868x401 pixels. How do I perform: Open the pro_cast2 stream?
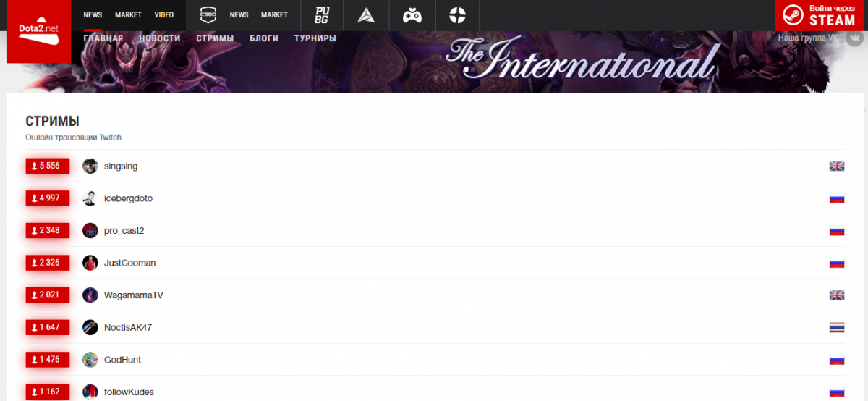124,231
